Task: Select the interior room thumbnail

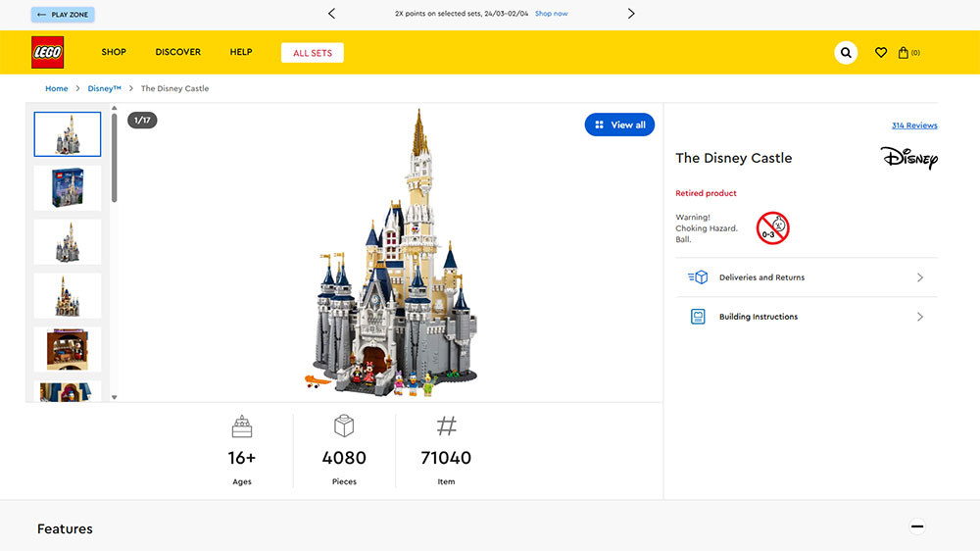Action: point(68,349)
